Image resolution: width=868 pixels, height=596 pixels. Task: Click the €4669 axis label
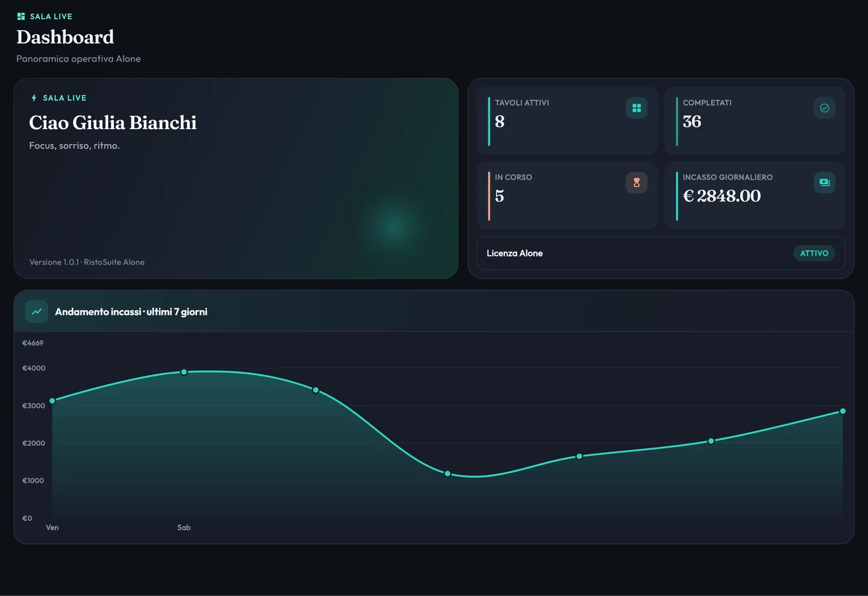33,343
